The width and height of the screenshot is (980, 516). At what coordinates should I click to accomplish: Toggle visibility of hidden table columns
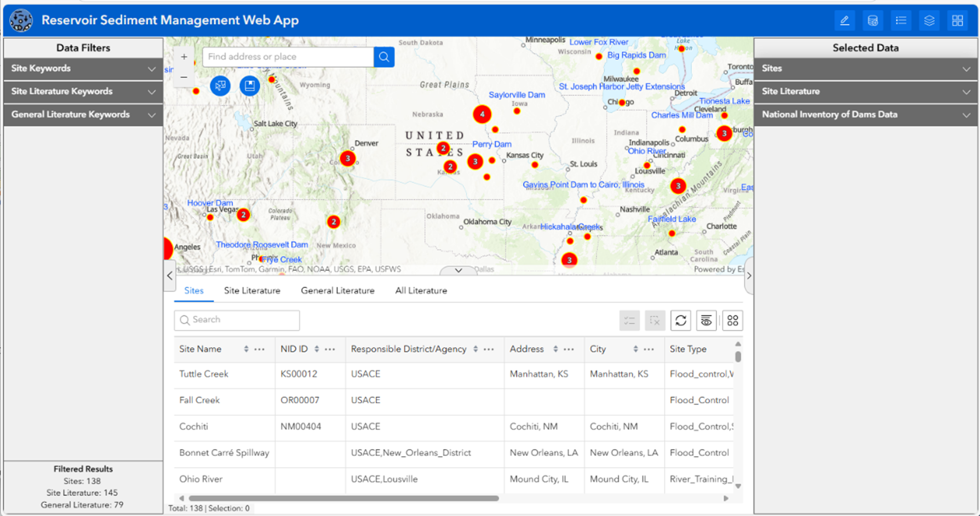706,320
